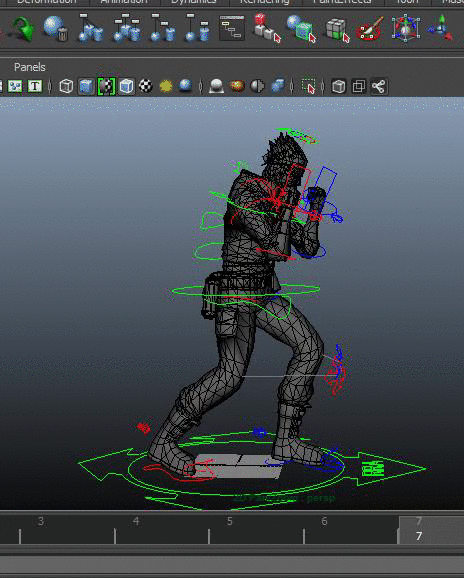
Task: Toggle the green-outlined wireframe on shaded button
Action: (x=106, y=86)
